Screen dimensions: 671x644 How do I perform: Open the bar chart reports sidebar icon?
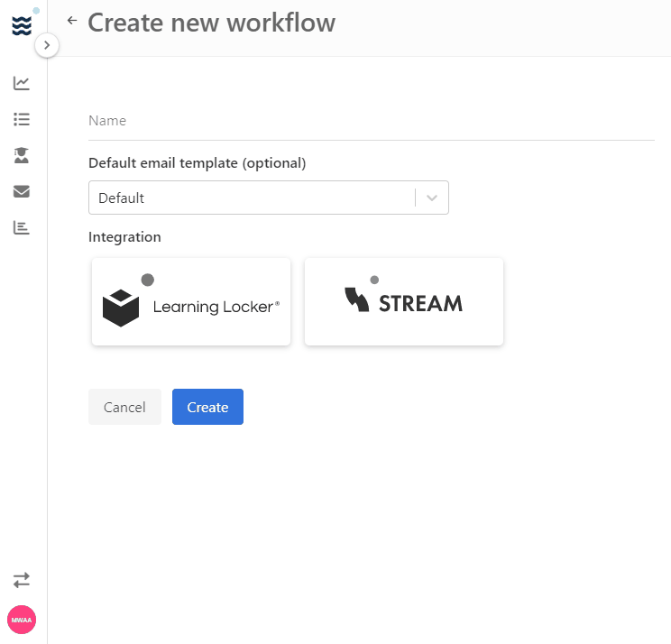22,227
